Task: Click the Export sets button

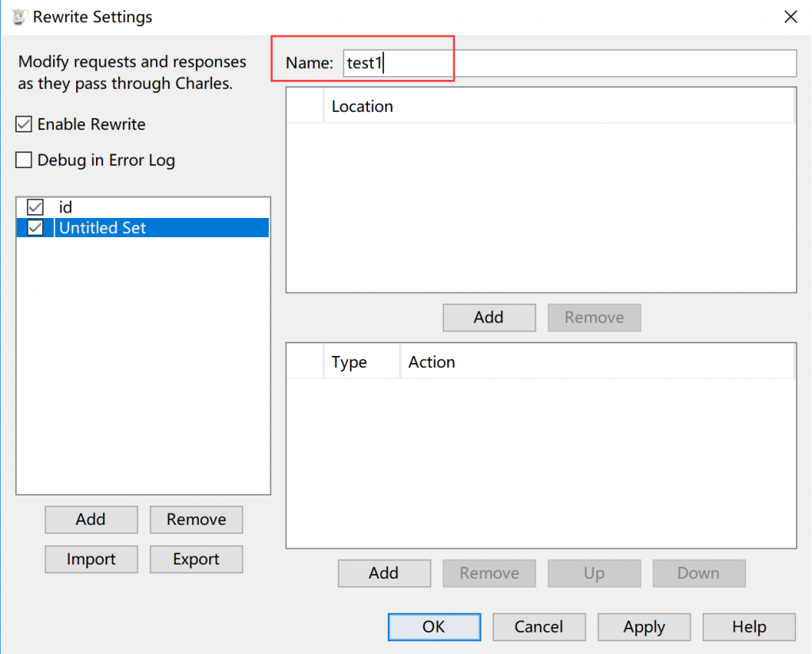Action: (x=197, y=559)
